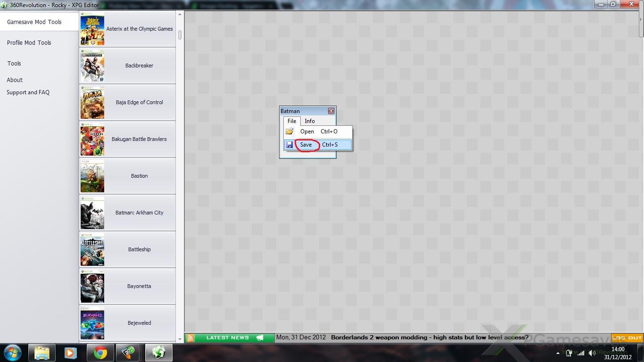Screen dimensions: 644x362
Task: Click the RSS feed icon in news bar
Action: 190,338
